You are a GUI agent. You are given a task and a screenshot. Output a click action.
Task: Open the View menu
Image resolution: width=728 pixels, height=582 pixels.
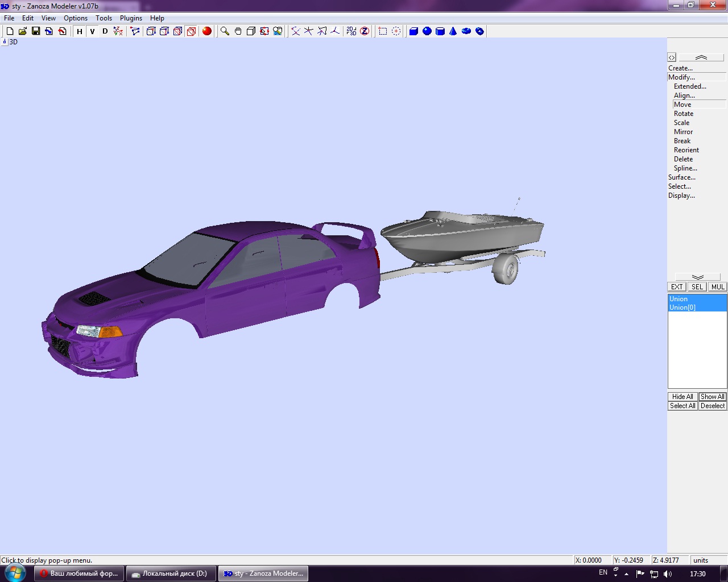pyautogui.click(x=48, y=18)
